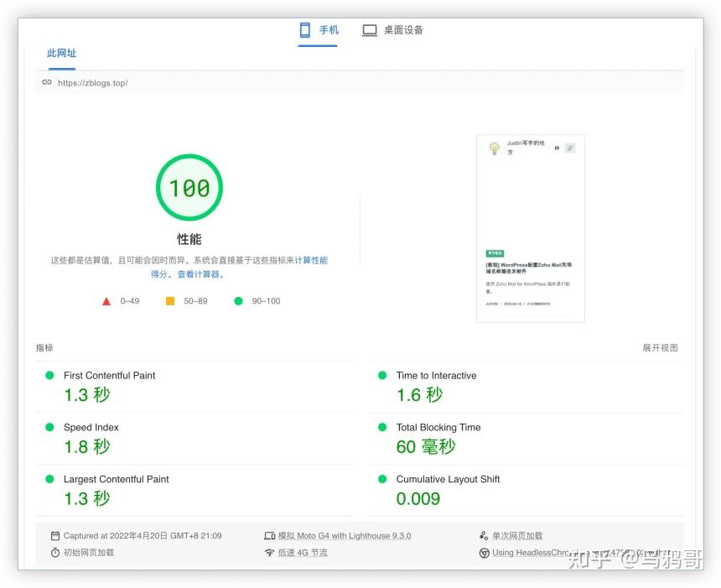Click the 单次网页加载 text
The height and width of the screenshot is (588, 721).
(517, 536)
